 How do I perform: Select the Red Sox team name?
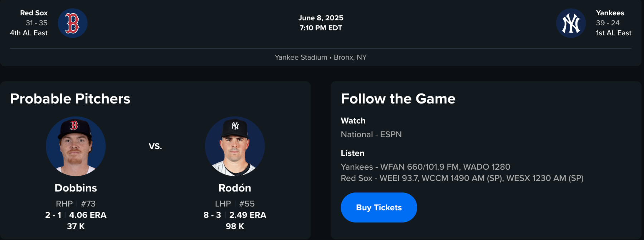34,13
